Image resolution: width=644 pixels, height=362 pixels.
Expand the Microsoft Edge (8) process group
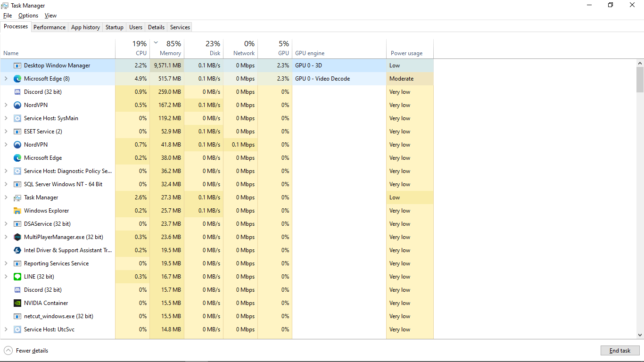[6, 79]
